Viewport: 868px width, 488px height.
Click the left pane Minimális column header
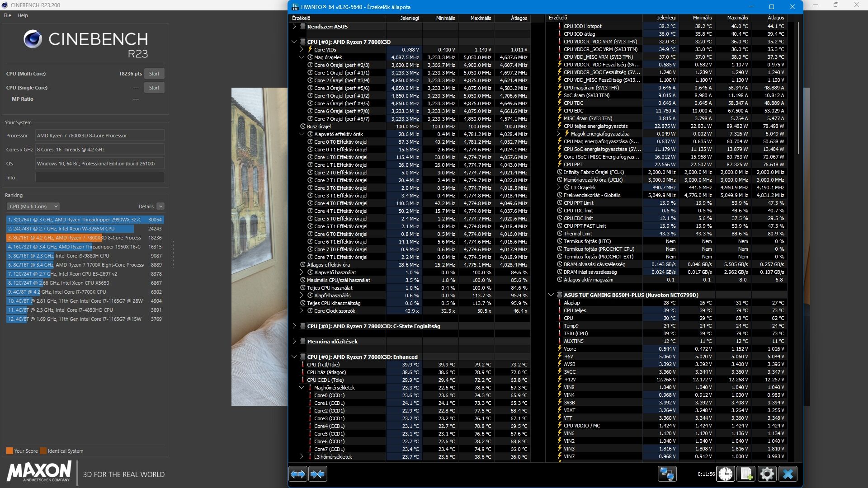point(440,18)
